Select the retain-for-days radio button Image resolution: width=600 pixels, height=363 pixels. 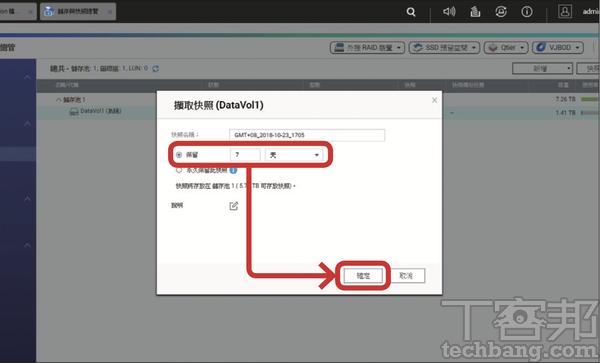click(x=179, y=155)
